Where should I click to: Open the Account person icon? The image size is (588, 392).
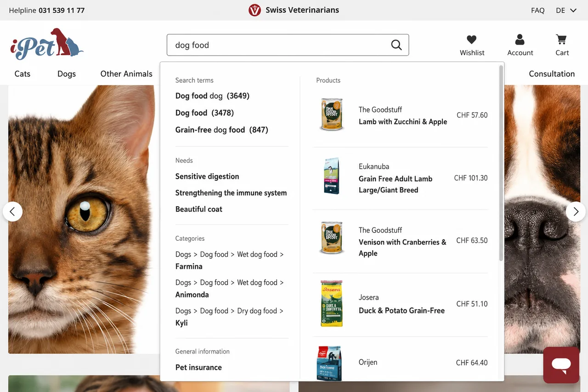[x=520, y=40]
